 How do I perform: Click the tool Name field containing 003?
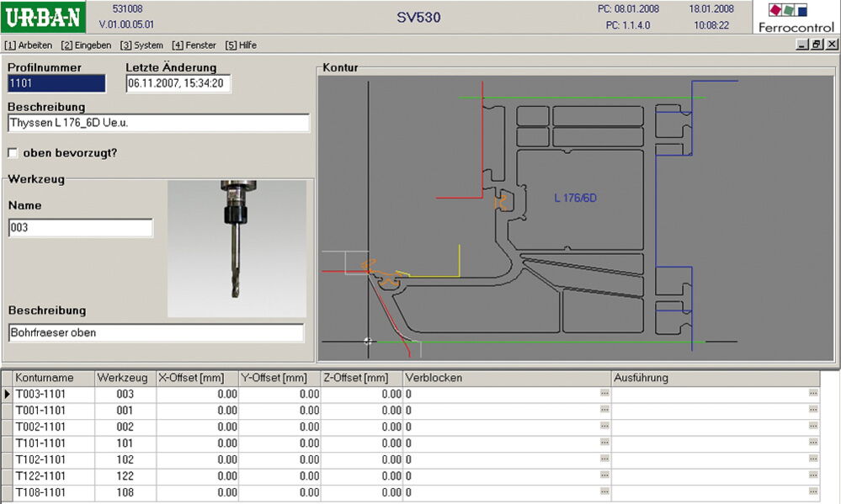tap(81, 228)
